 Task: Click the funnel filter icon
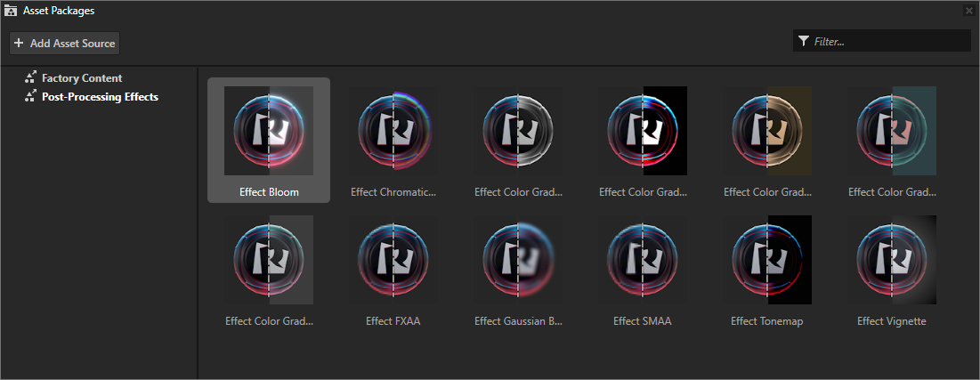(803, 41)
